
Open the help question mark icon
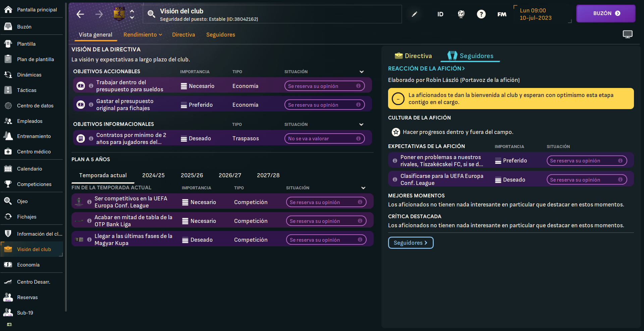point(481,14)
